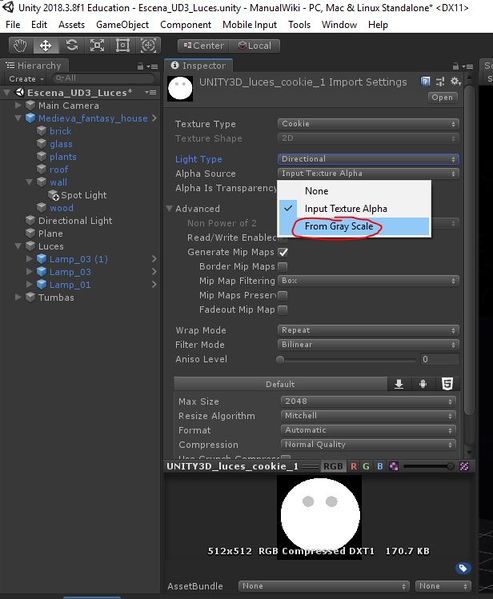Click the Open button in Inspector
The height and width of the screenshot is (599, 493).
coord(442,97)
